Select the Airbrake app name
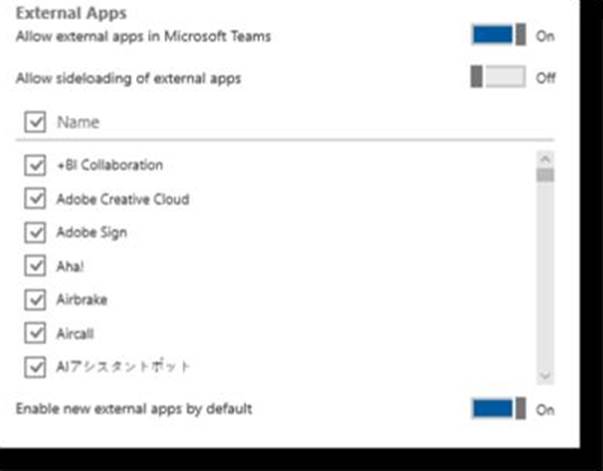603x471 pixels. [x=82, y=300]
